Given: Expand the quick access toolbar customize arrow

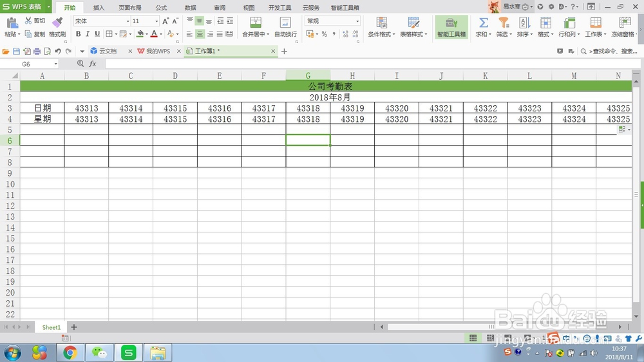Looking at the screenshot, I should coord(82,52).
